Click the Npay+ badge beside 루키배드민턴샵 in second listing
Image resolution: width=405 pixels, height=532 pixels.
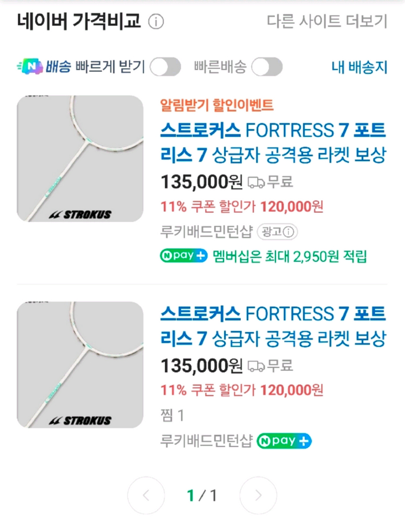point(284,441)
